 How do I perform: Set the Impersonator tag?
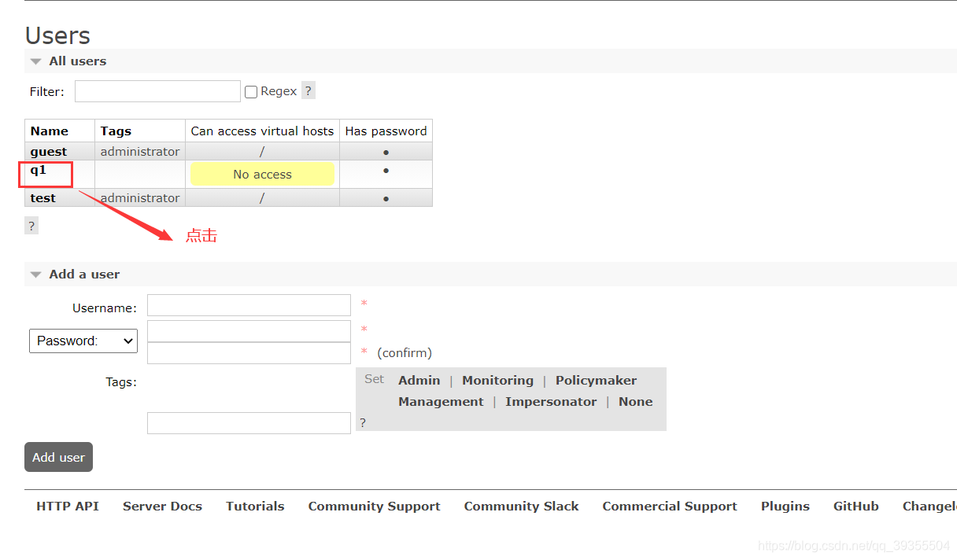coord(551,402)
